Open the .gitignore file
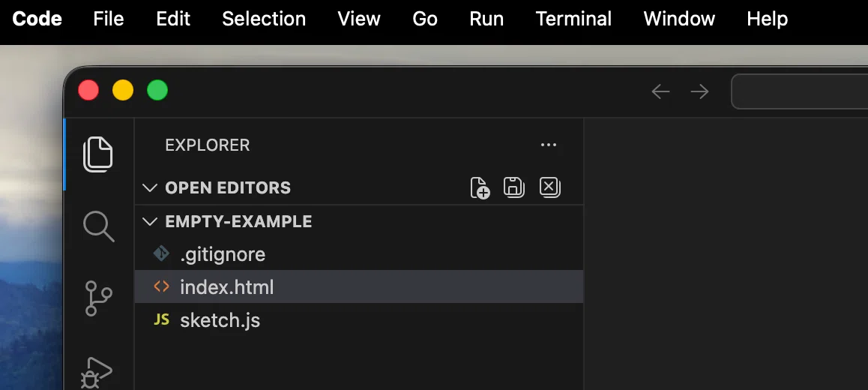Viewport: 868px width, 390px height. click(359, 254)
